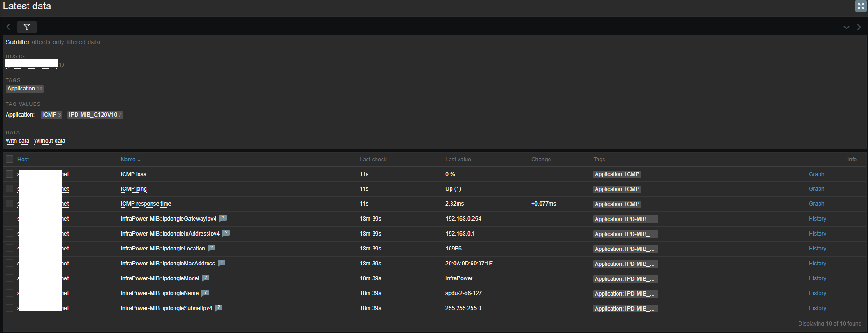Open History link for ipdongleName
This screenshot has width=868, height=333.
(x=817, y=293)
